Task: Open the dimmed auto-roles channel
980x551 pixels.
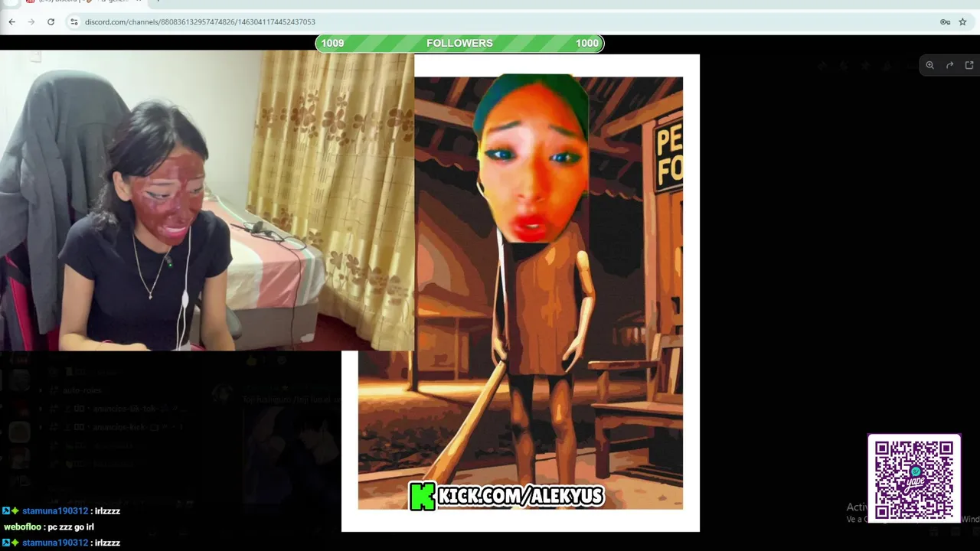Action: tap(83, 390)
